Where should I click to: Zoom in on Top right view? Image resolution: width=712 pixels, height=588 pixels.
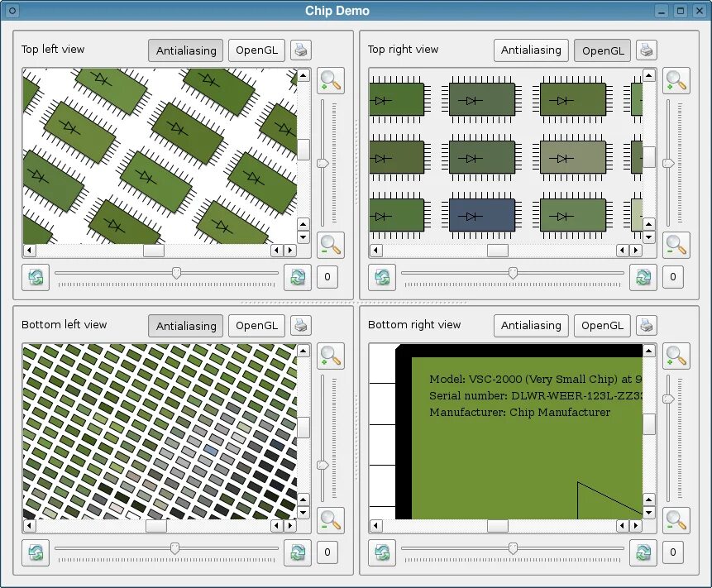point(676,81)
